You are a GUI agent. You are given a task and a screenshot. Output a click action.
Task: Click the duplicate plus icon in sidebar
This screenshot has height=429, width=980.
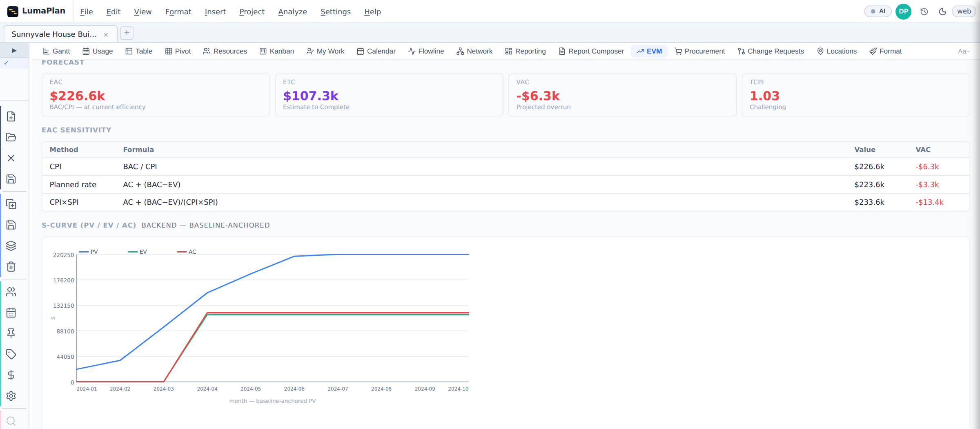(x=11, y=204)
